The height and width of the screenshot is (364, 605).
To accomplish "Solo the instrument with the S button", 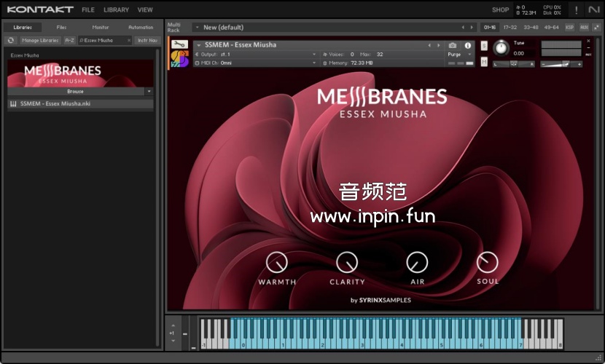I will [x=484, y=46].
